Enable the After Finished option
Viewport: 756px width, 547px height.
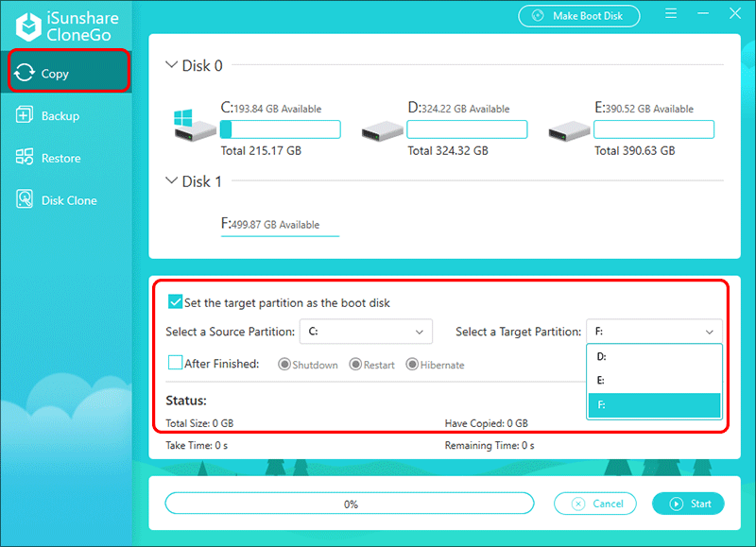pyautogui.click(x=175, y=363)
